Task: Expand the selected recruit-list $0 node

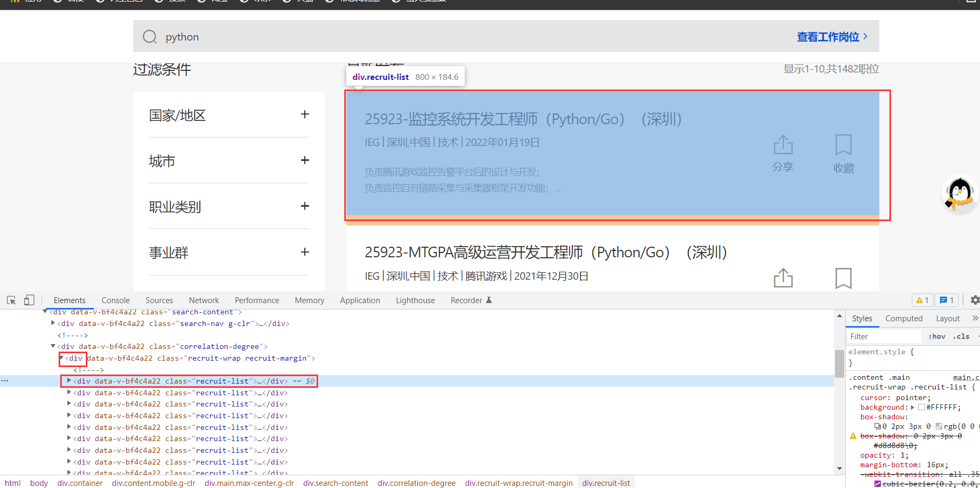Action: pyautogui.click(x=69, y=380)
